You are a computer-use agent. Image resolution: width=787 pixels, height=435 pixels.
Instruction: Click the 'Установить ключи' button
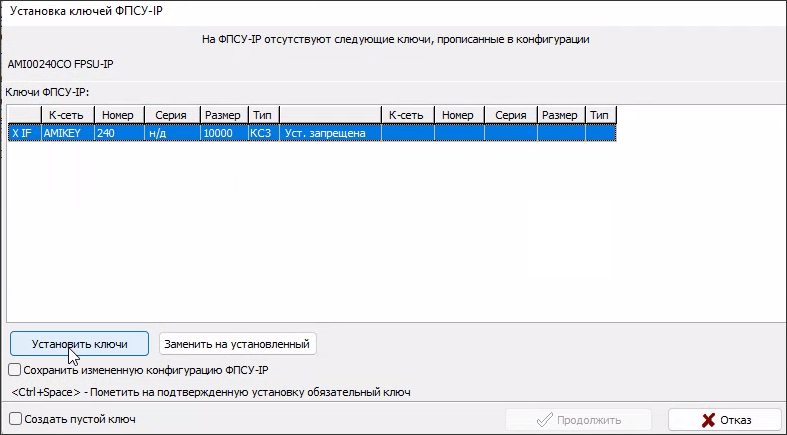pos(79,344)
